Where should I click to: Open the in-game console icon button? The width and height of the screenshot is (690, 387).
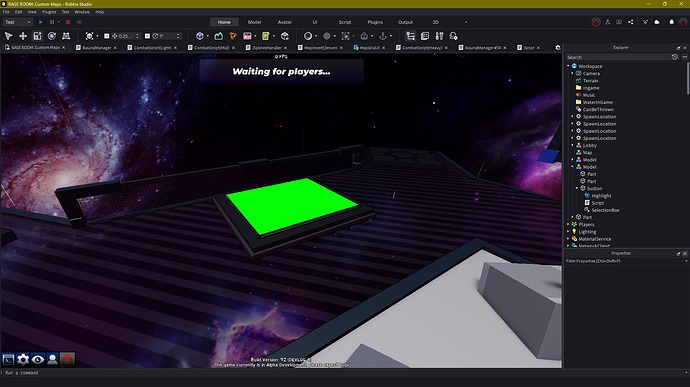pos(8,360)
